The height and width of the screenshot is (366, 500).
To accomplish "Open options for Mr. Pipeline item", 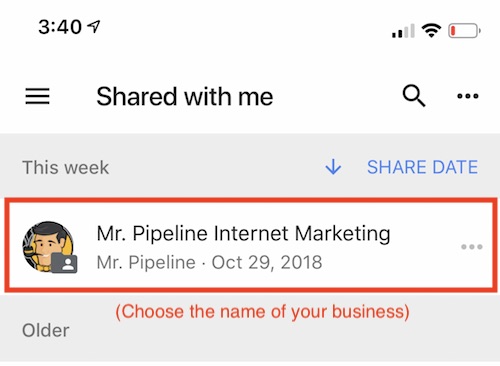I will point(472,247).
